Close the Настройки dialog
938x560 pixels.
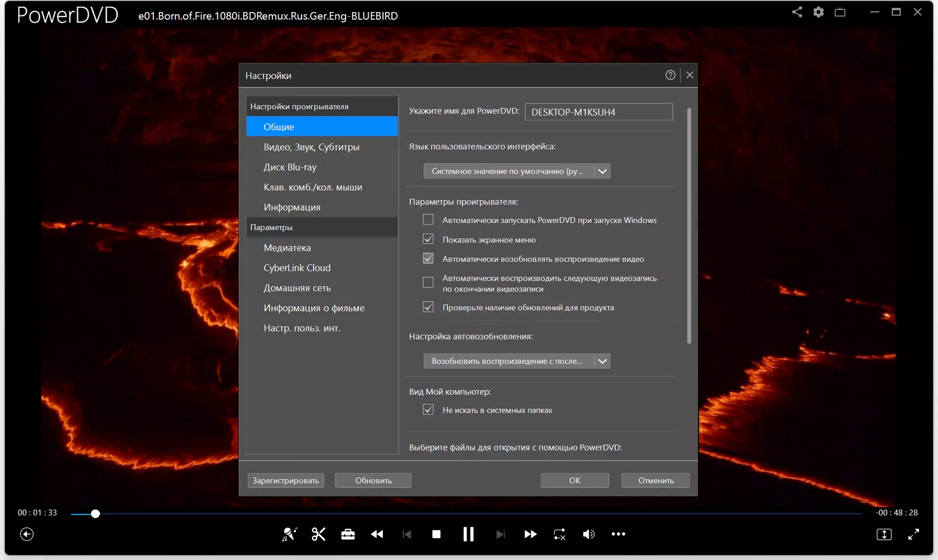(690, 75)
